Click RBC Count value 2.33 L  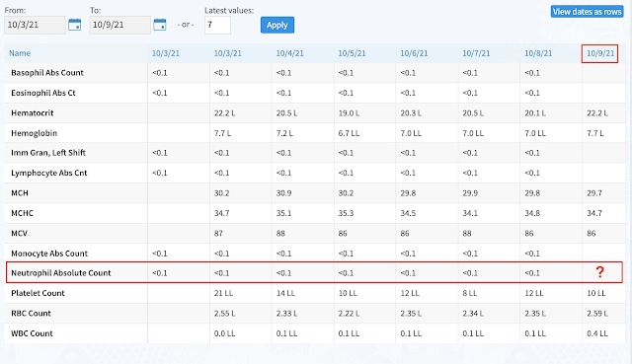287,314
